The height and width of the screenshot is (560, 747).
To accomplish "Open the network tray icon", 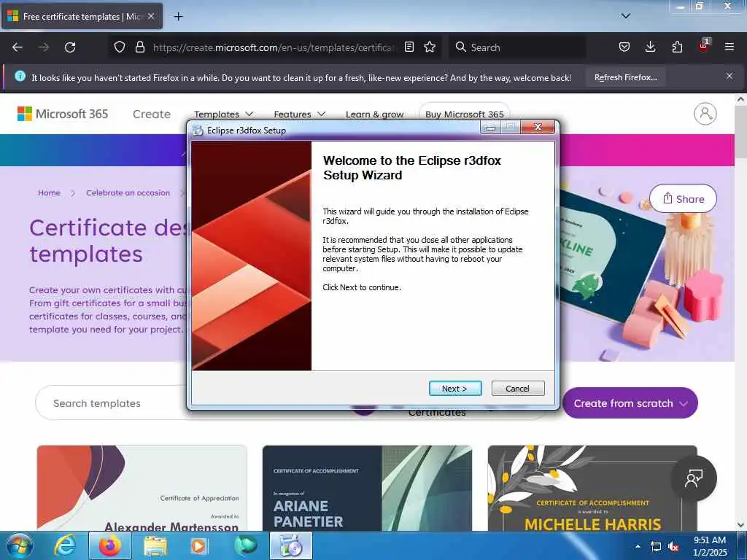I will coord(656,547).
